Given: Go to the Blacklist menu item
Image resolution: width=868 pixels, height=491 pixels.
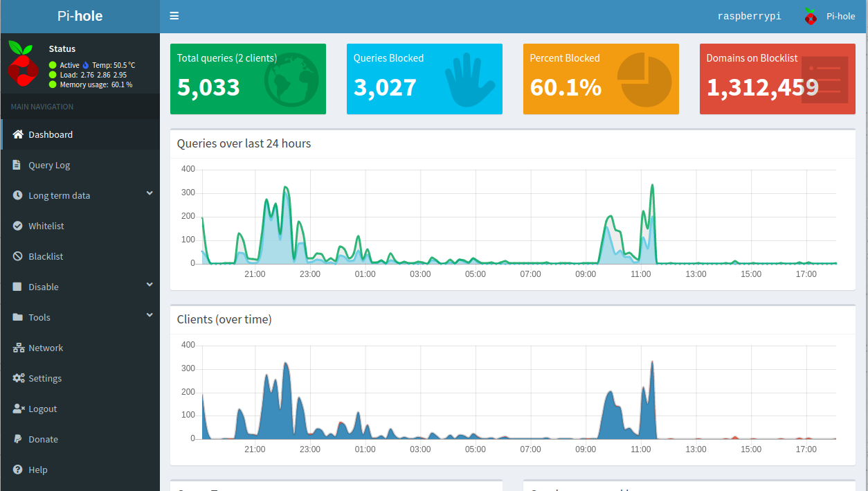Looking at the screenshot, I should click(x=80, y=256).
